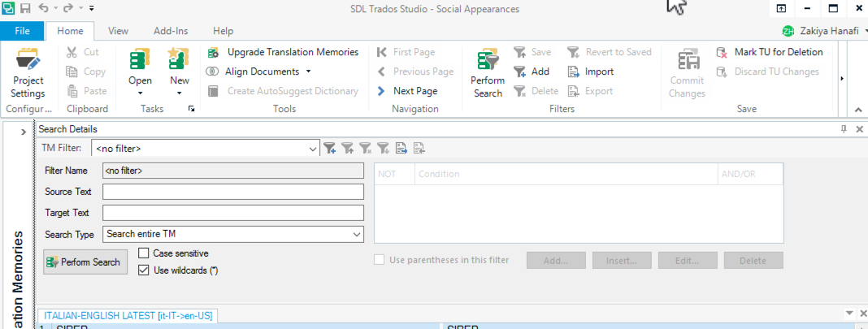Expand the collapsed navigation pane
The width and height of the screenshot is (868, 329).
(24, 132)
